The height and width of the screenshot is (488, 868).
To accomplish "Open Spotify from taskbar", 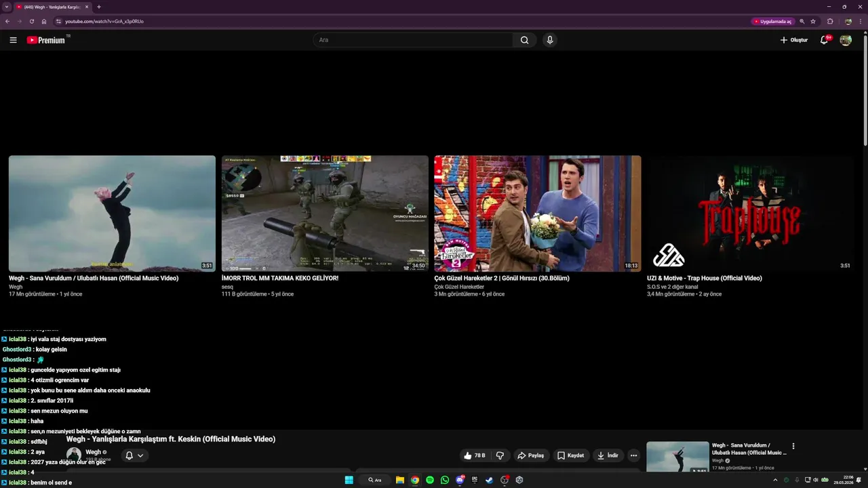I will tap(430, 480).
